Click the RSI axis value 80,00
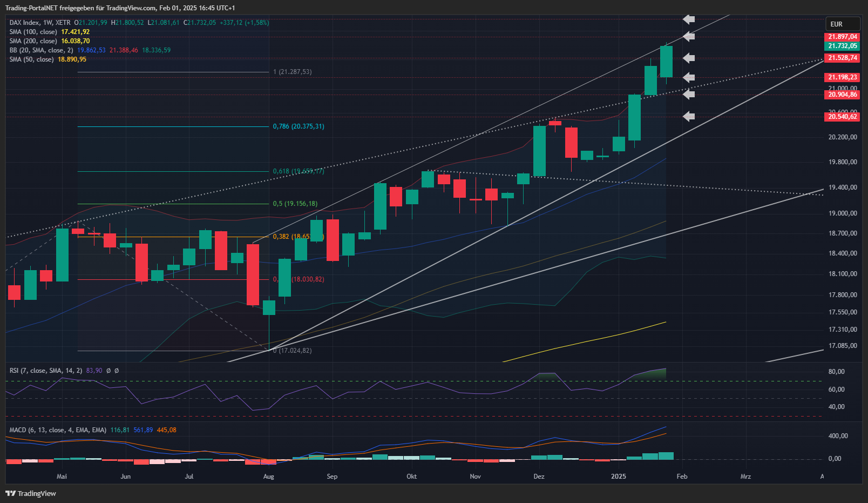Viewport: 868px width, 503px height. coord(837,372)
